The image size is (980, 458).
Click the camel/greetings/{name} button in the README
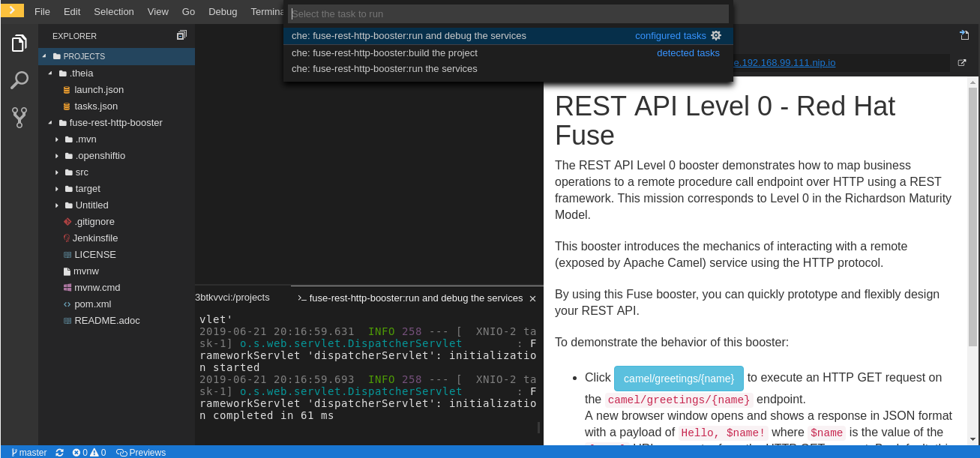(x=679, y=378)
